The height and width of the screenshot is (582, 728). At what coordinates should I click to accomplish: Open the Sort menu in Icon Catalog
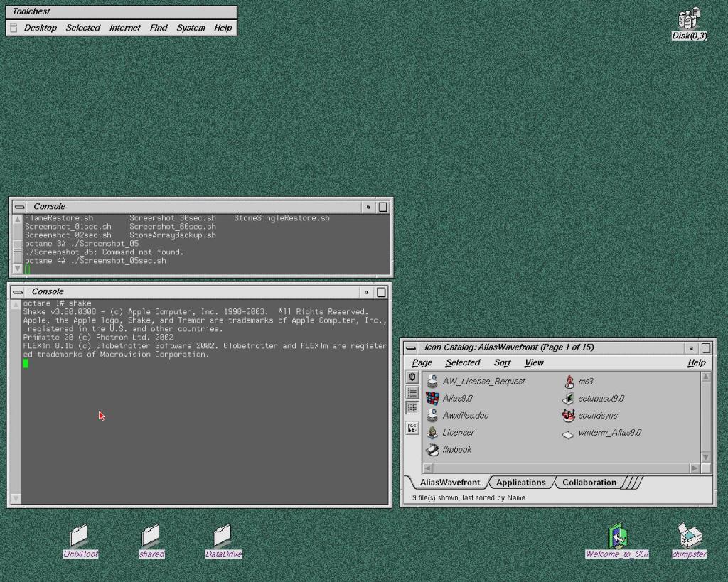point(503,362)
